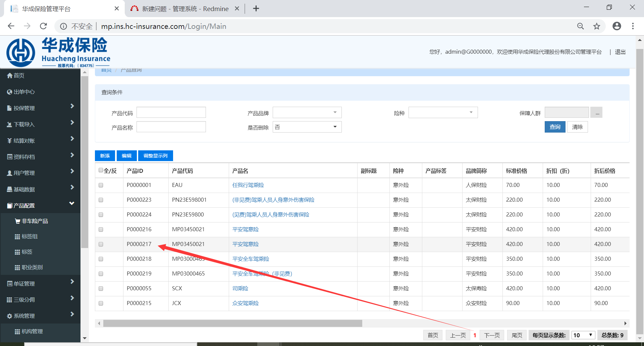Click the Huacheng Insurance logo
The width and height of the screenshot is (644, 346).
(x=58, y=52)
